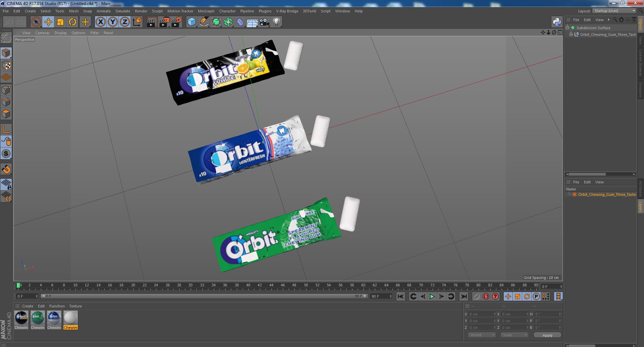Open Edit Render Settings
Screen dimensions: 644x347
177,22
